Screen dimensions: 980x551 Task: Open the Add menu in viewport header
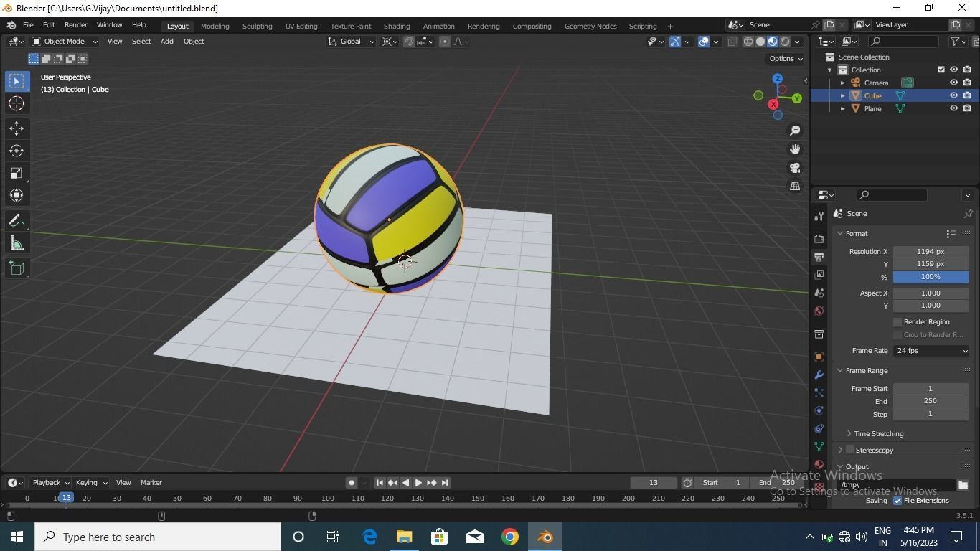(x=166, y=42)
